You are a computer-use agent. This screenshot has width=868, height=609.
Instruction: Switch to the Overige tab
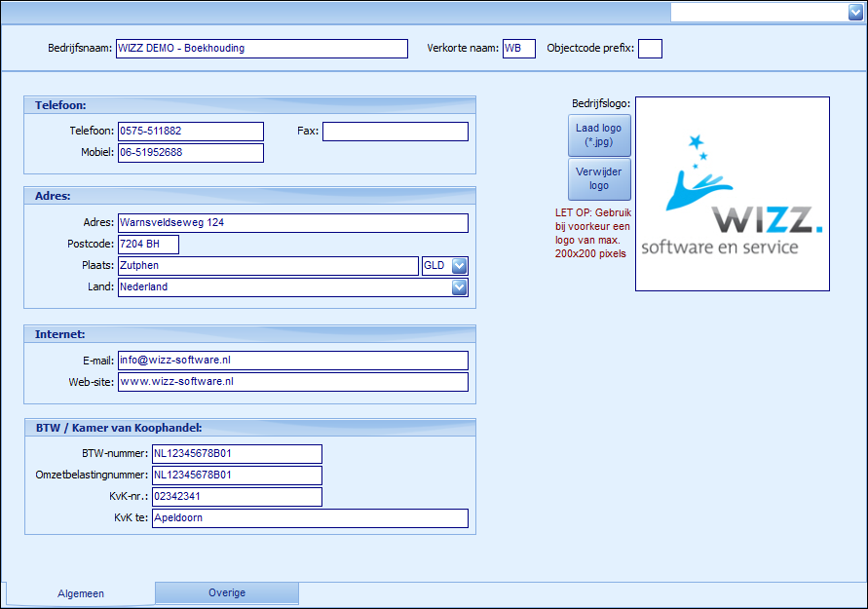point(227,593)
